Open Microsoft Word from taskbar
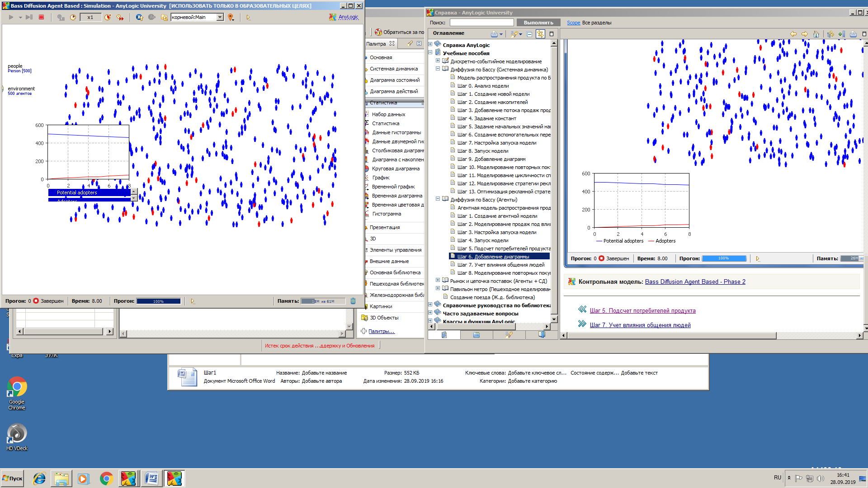Screen dimensions: 868x488 click(151, 479)
